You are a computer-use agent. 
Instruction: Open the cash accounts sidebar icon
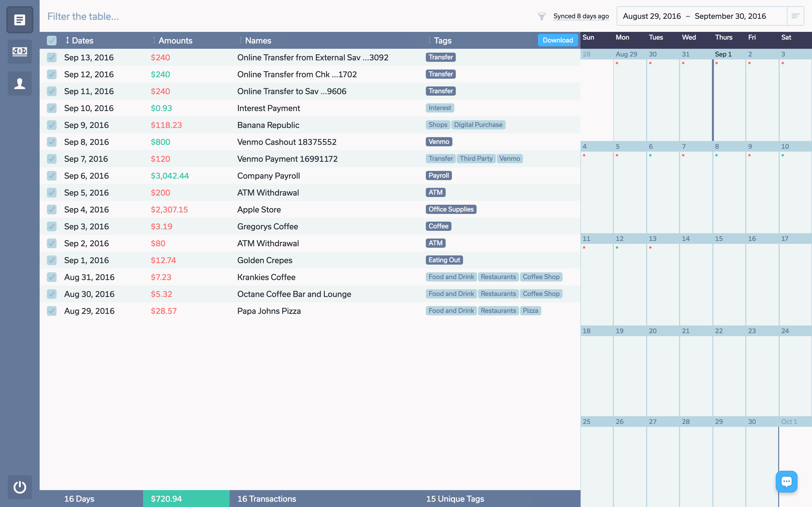[20, 51]
